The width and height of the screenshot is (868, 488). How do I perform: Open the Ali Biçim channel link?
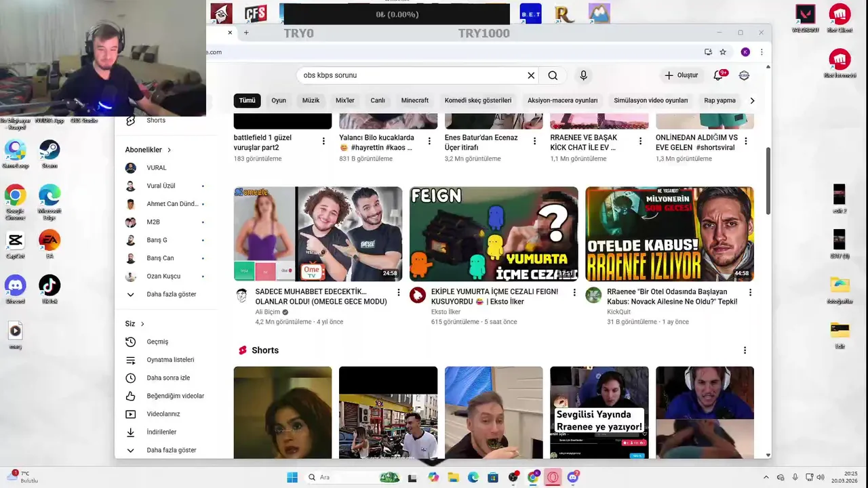(267, 312)
